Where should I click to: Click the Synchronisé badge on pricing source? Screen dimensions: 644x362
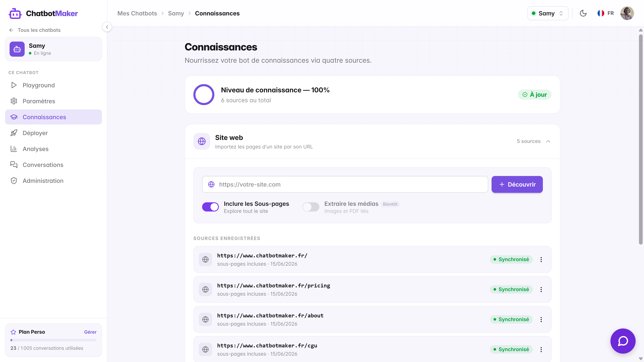tap(511, 289)
